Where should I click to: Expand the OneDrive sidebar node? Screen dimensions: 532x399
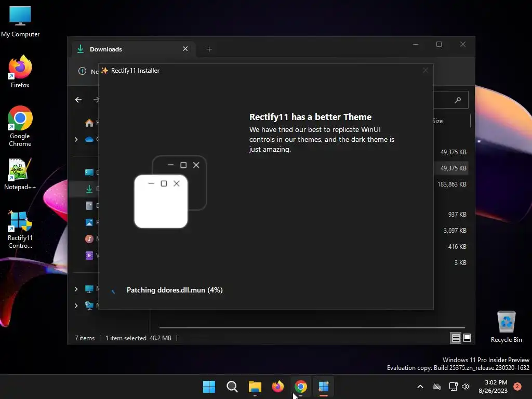coord(76,139)
